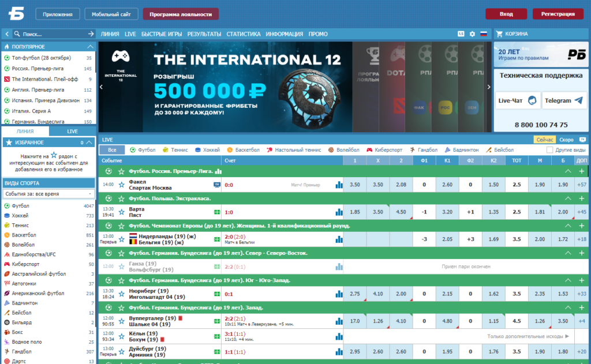Click the Приложения button
Screen dimensions: 591x364
[x=58, y=14]
